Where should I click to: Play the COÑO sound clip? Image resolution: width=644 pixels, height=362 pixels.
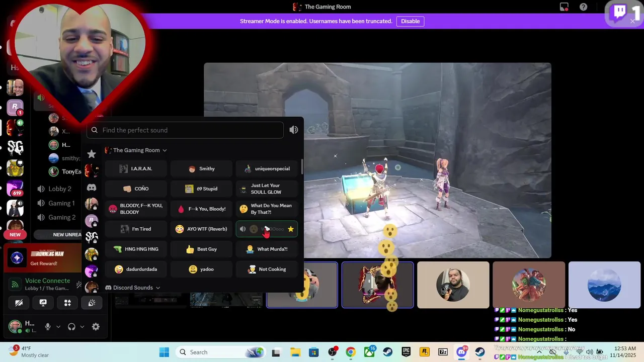click(136, 189)
